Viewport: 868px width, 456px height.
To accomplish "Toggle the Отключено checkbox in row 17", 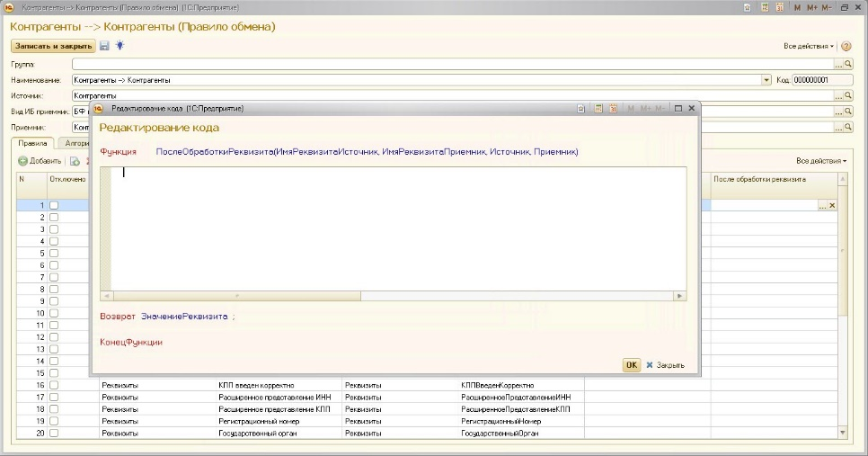I will (54, 397).
